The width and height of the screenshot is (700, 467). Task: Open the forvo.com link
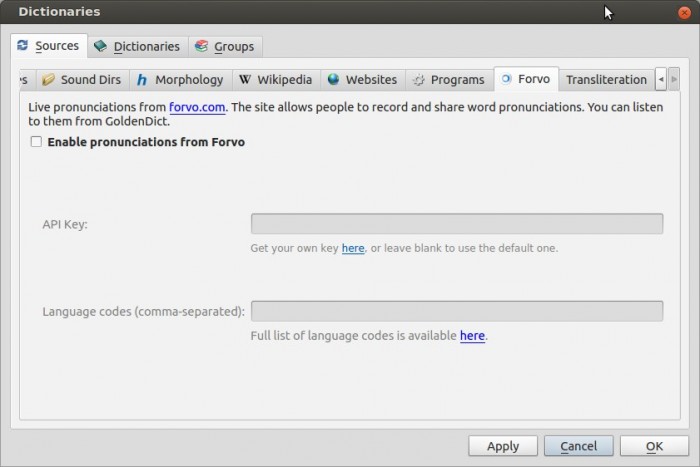(198, 106)
